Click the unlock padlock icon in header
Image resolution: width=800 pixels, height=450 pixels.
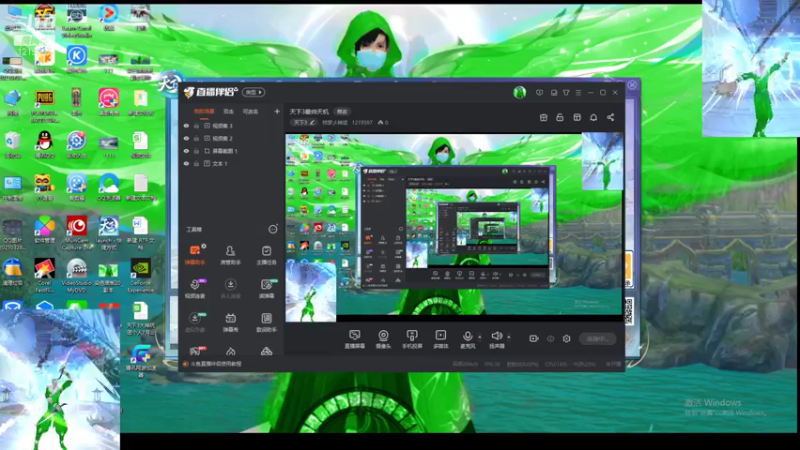[560, 117]
